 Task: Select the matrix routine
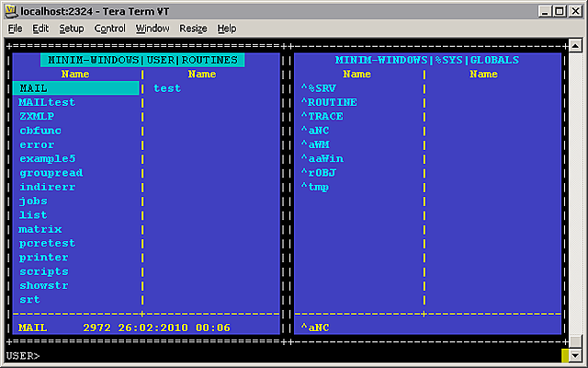coord(40,229)
